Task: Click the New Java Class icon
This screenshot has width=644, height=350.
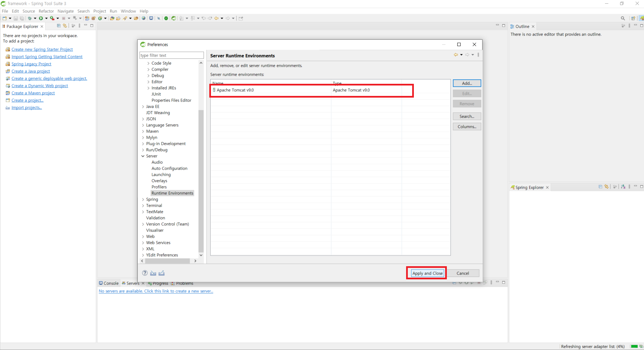Action: click(x=100, y=18)
